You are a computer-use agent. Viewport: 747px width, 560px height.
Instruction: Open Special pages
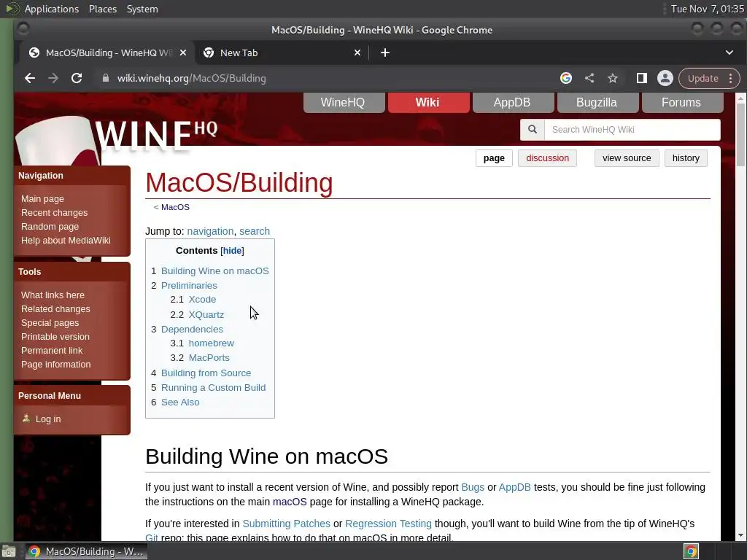[50, 323]
